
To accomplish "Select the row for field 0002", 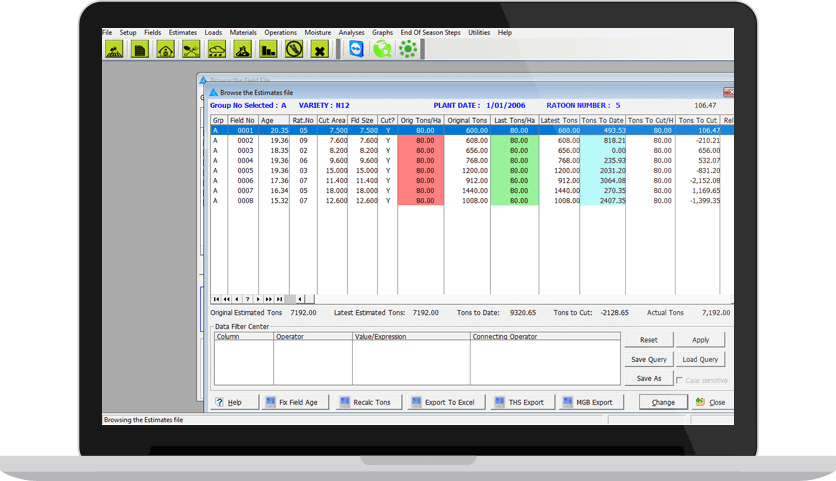I will click(472, 141).
